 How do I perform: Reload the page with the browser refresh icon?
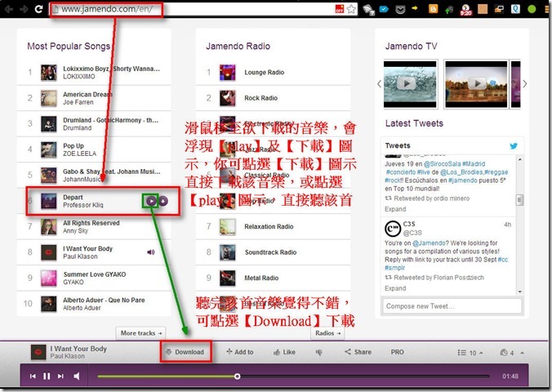(x=38, y=9)
